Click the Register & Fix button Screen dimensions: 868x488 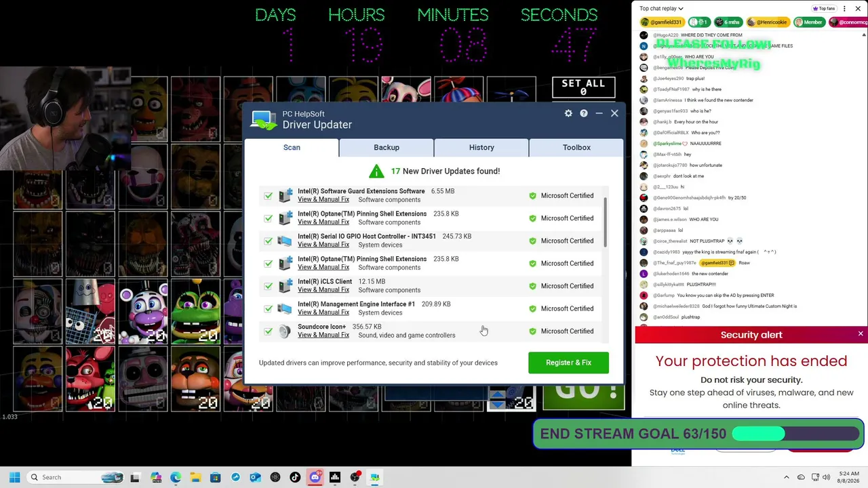tap(568, 363)
